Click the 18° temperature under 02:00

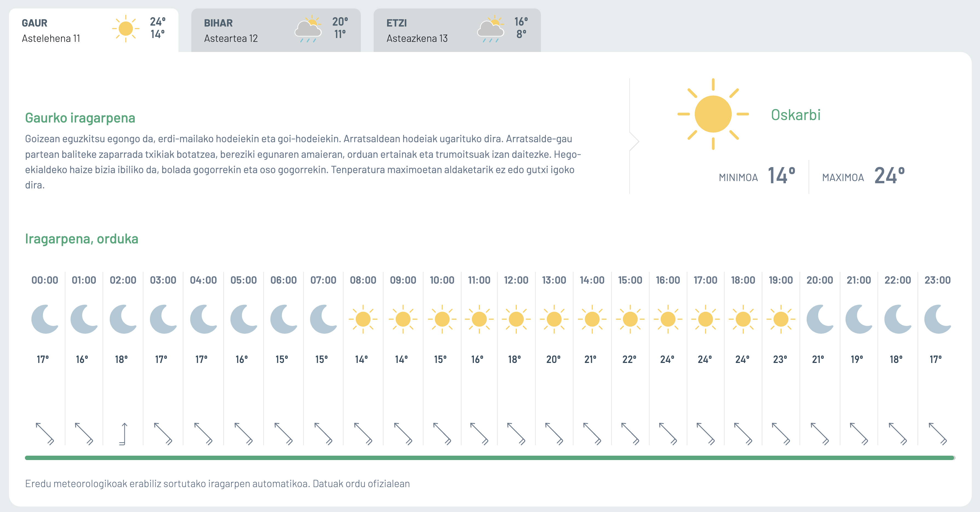tap(121, 359)
